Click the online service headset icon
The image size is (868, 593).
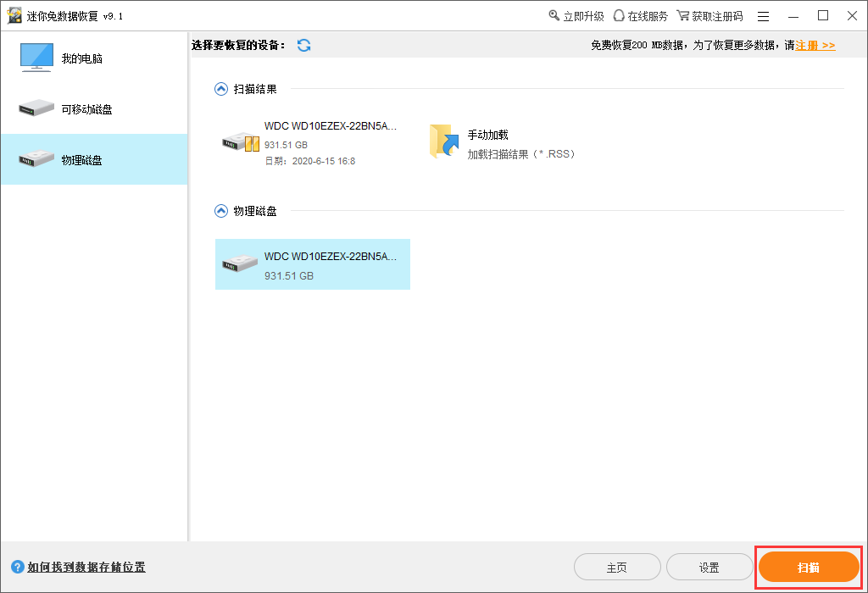pos(619,15)
